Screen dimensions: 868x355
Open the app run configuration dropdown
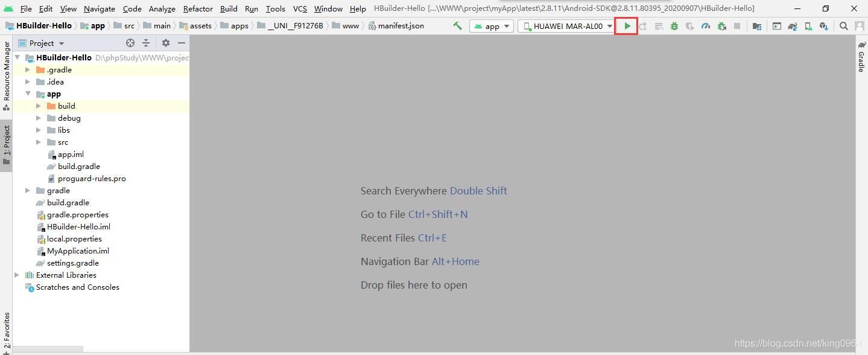pos(492,26)
